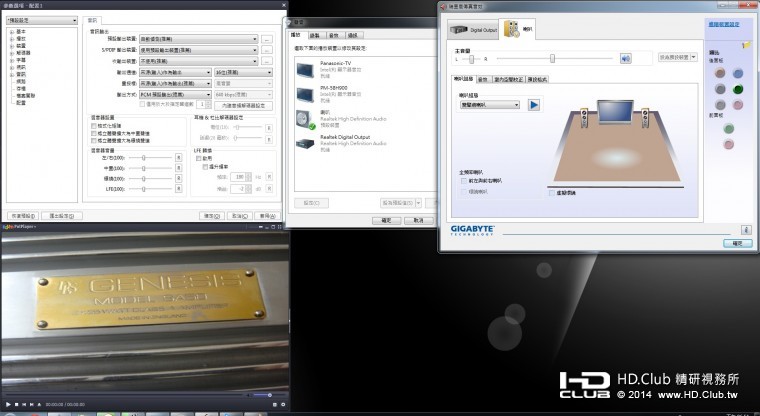
Task: Click the blue rear panel jack icon
Action: (738, 73)
